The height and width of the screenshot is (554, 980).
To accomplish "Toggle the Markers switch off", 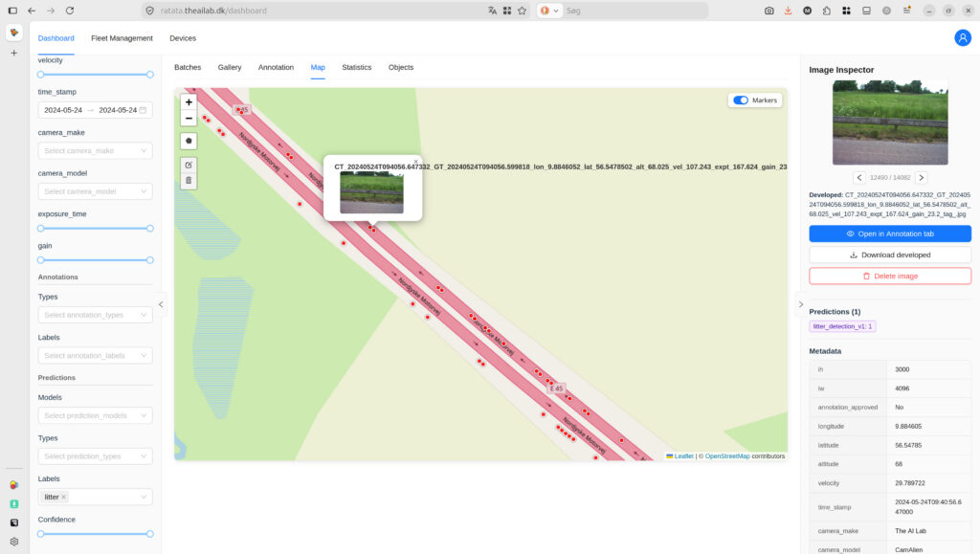I will (x=741, y=100).
